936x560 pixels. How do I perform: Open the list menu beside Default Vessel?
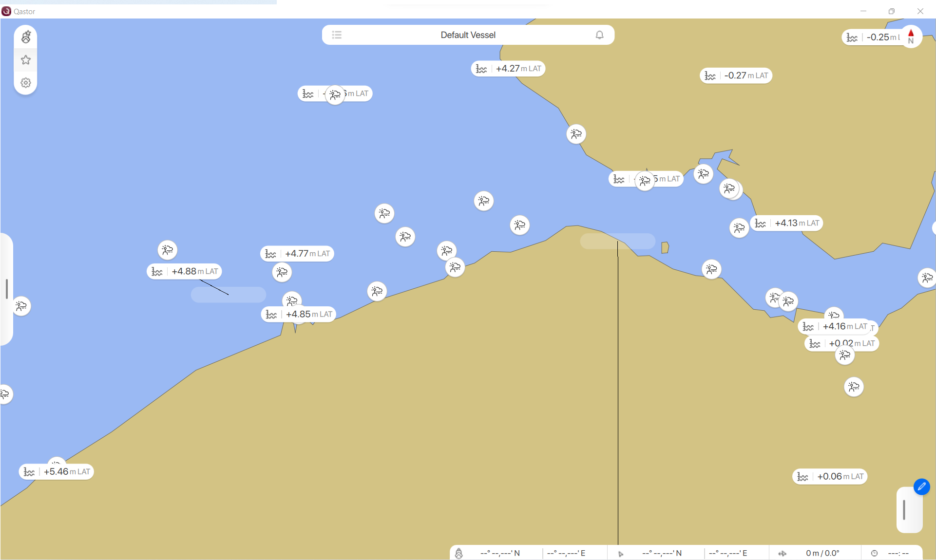(337, 35)
